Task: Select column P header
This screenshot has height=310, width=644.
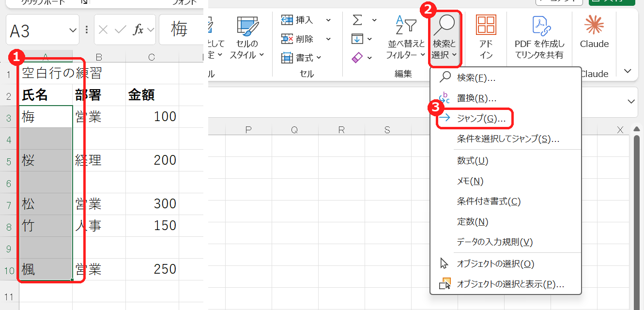Action: 248,129
